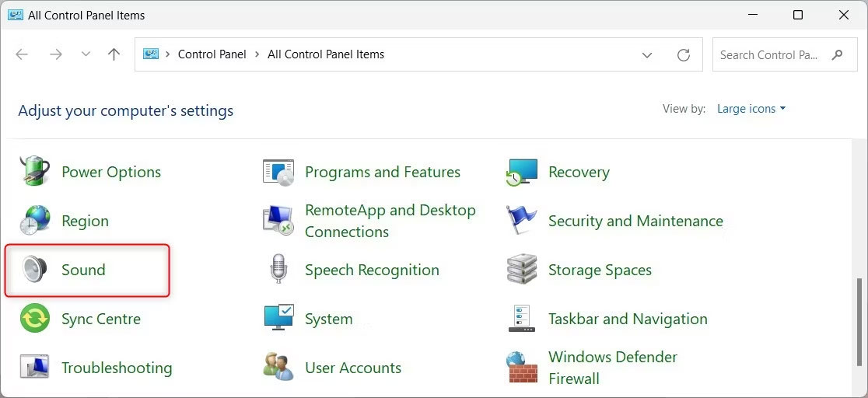The width and height of the screenshot is (868, 398).
Task: Open Speech Recognition microphone icon
Action: (278, 270)
